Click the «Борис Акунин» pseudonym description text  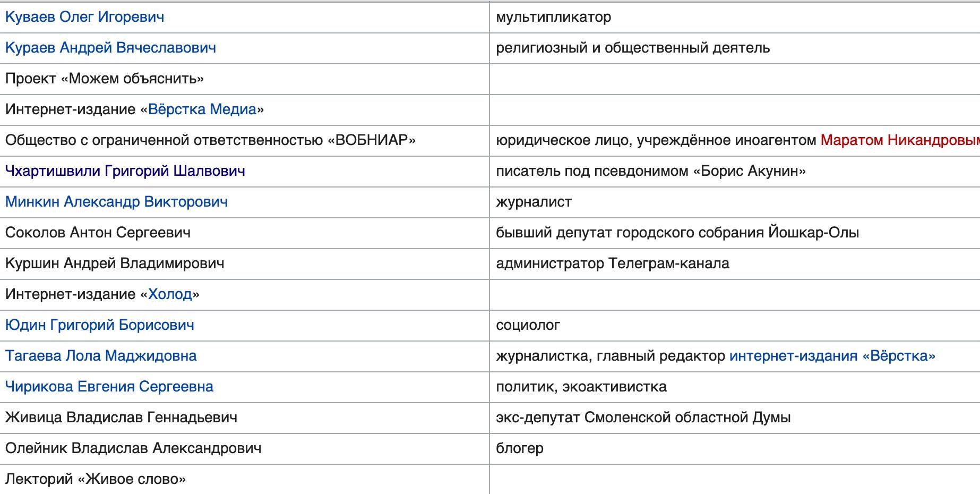(650, 171)
